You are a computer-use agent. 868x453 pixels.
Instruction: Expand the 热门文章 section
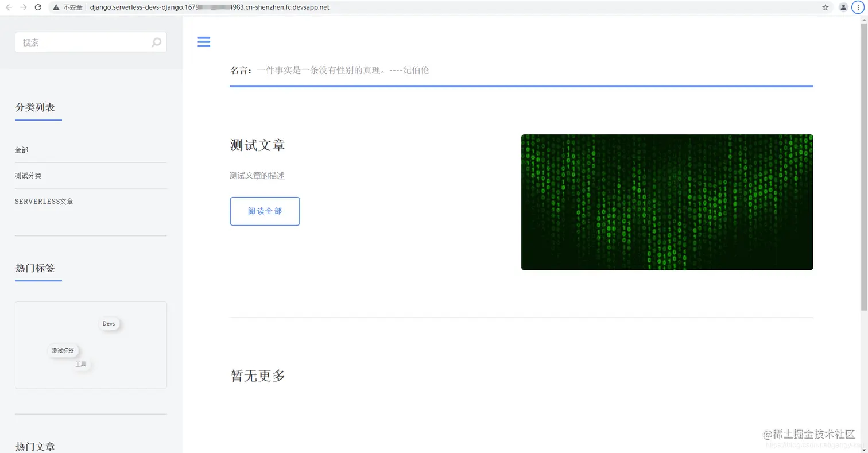tap(36, 446)
